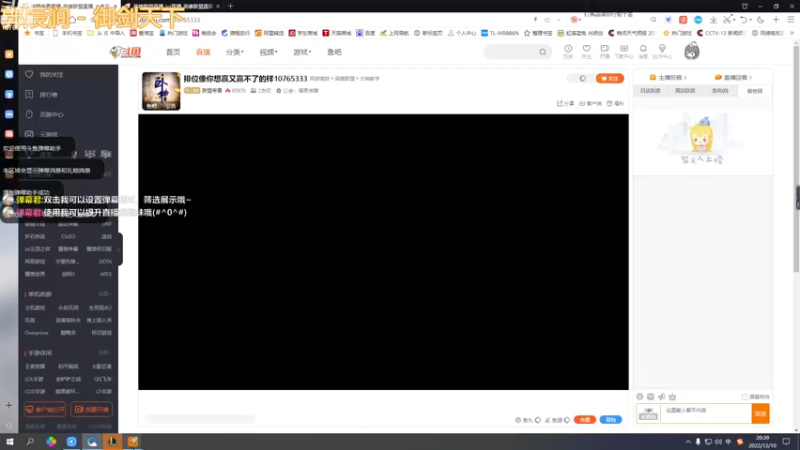Go to 首页 in navigation bar
The height and width of the screenshot is (450, 800).
pos(173,52)
